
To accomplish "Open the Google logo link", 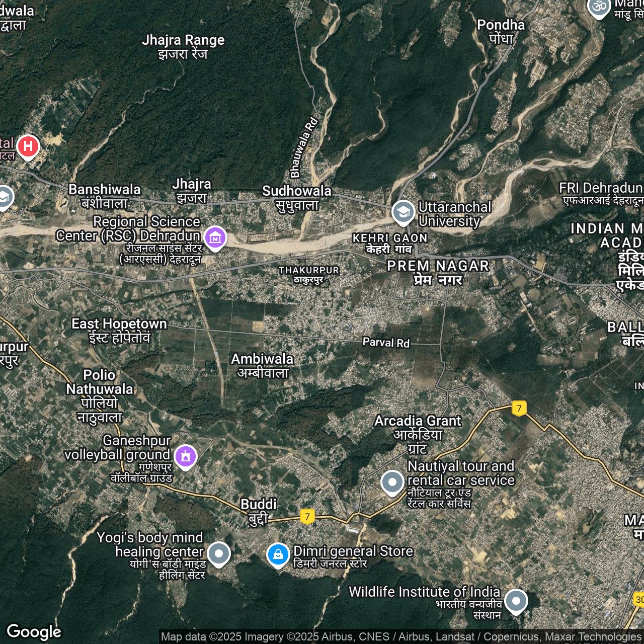I will [34, 631].
